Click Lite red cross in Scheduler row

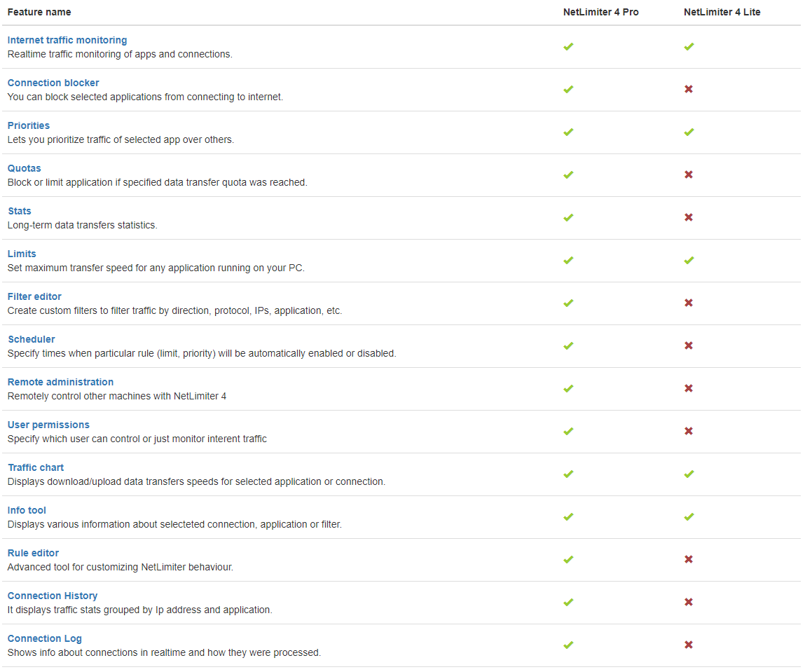point(689,345)
